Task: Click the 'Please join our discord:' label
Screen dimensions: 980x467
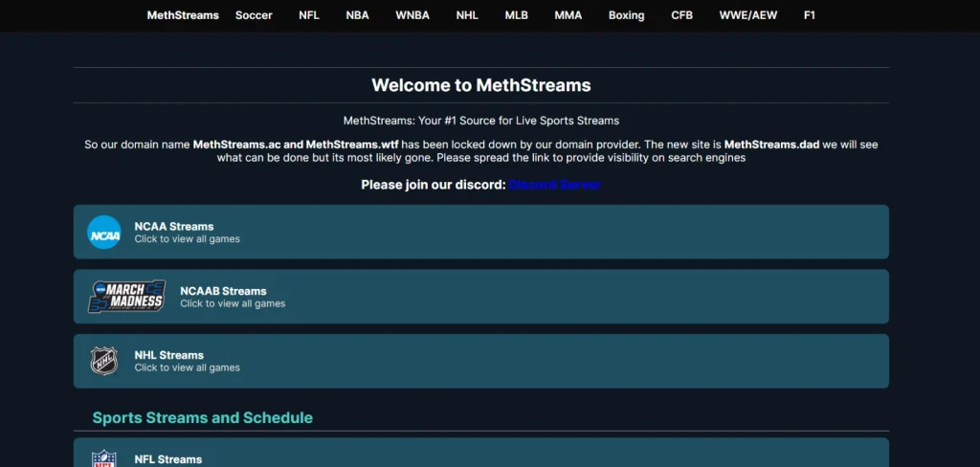Action: [x=434, y=185]
